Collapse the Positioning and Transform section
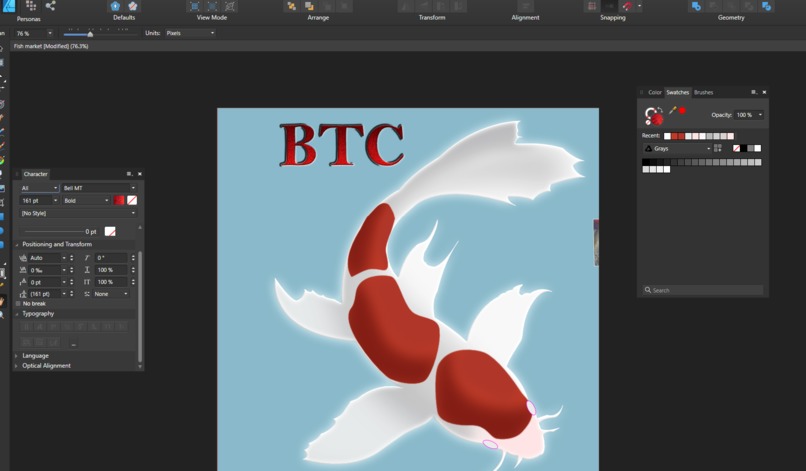Image resolution: width=806 pixels, height=471 pixels. pos(16,245)
